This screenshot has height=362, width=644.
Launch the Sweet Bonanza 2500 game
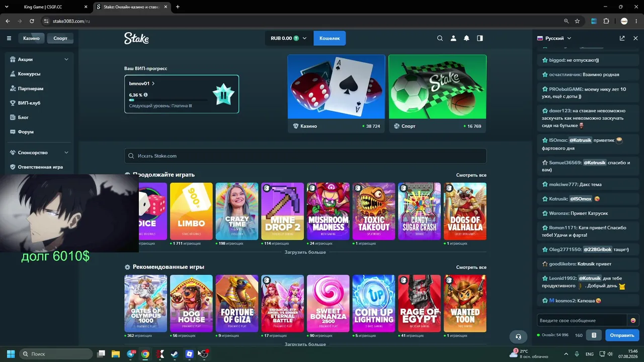(328, 303)
